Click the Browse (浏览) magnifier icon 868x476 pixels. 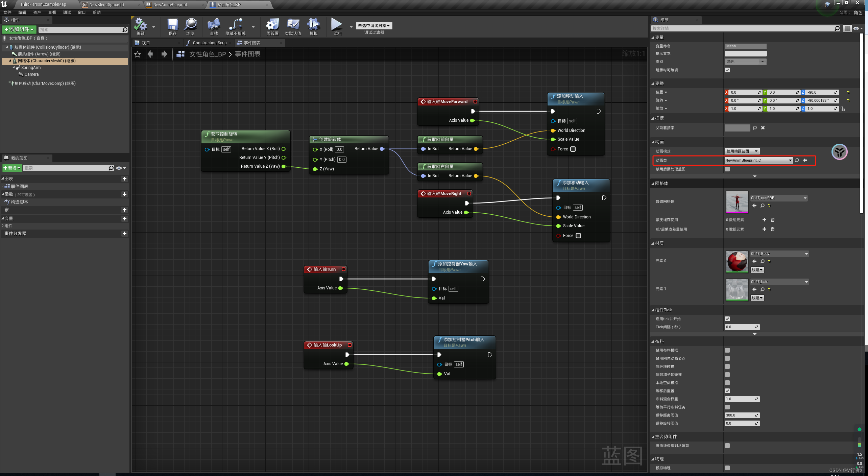point(190,25)
